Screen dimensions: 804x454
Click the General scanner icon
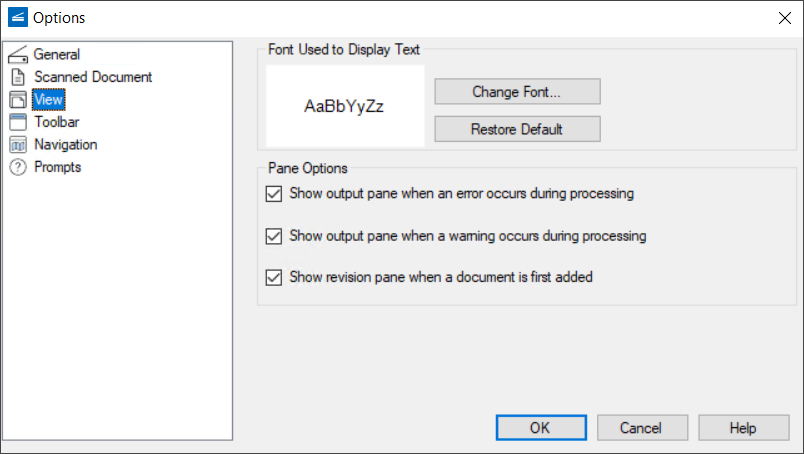point(17,54)
